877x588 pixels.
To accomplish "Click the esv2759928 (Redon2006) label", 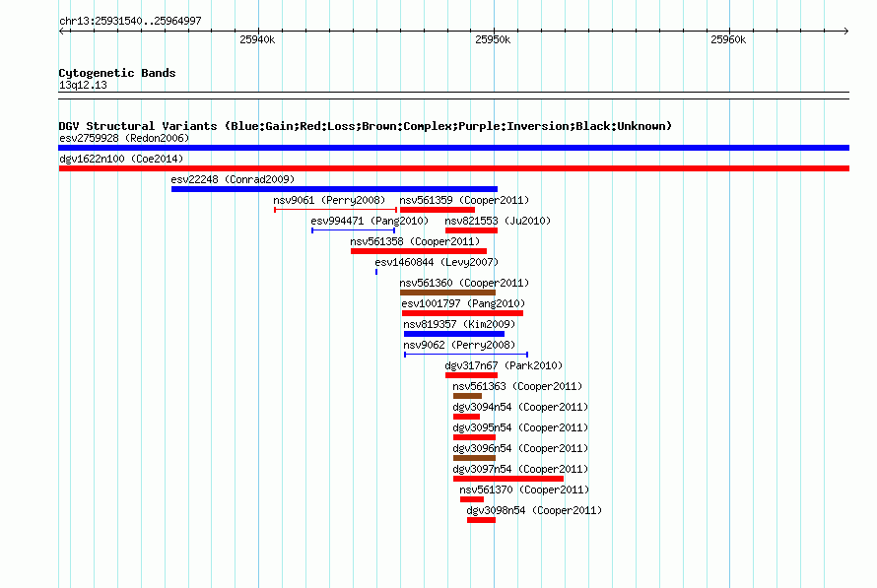I will pos(124,138).
